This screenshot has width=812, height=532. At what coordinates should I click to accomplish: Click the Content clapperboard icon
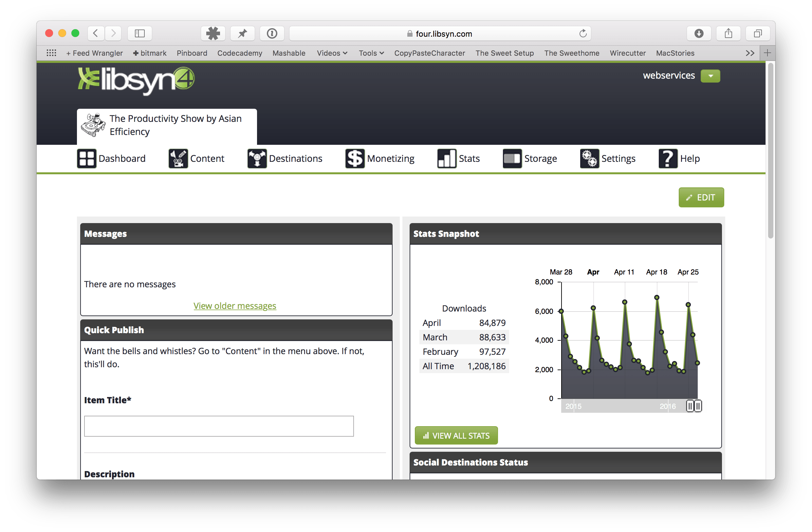[178, 159]
